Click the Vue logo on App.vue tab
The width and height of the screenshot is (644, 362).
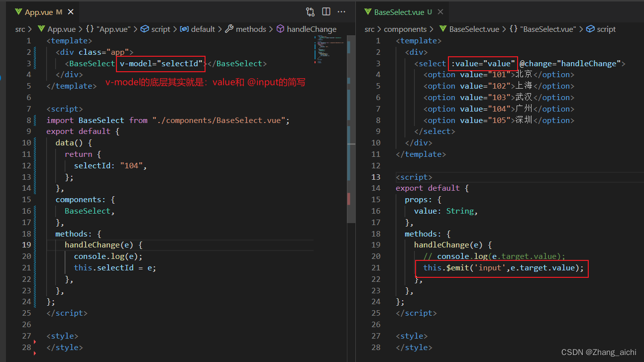18,12
